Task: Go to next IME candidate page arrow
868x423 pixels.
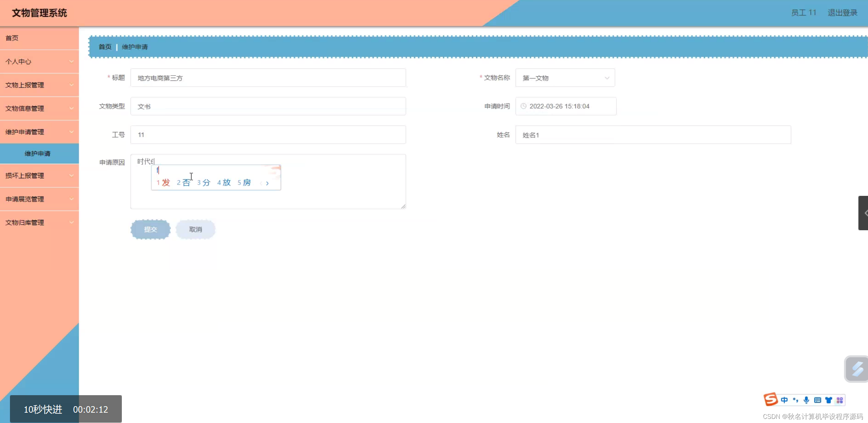Action: (x=267, y=183)
